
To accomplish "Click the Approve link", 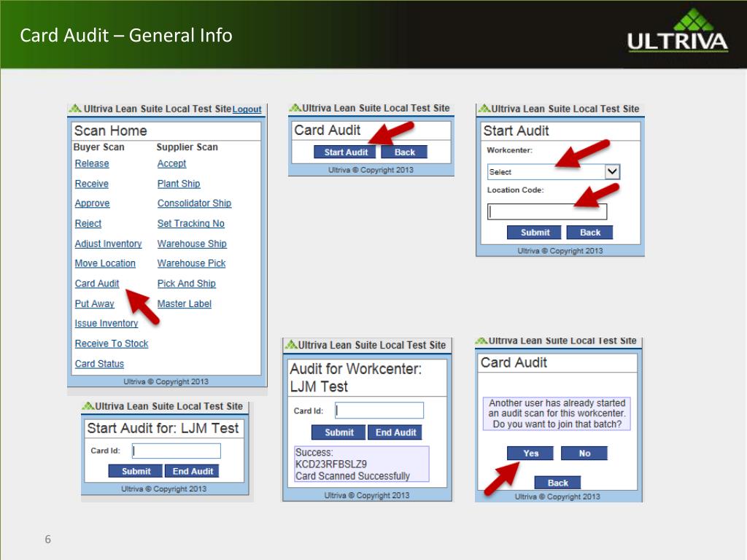I will point(92,203).
